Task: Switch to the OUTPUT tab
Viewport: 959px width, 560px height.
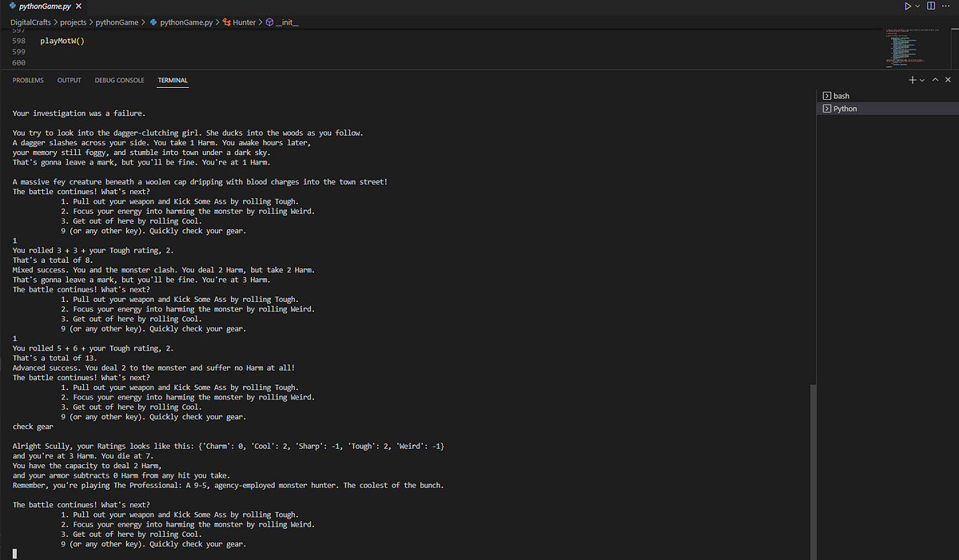Action: [x=69, y=80]
